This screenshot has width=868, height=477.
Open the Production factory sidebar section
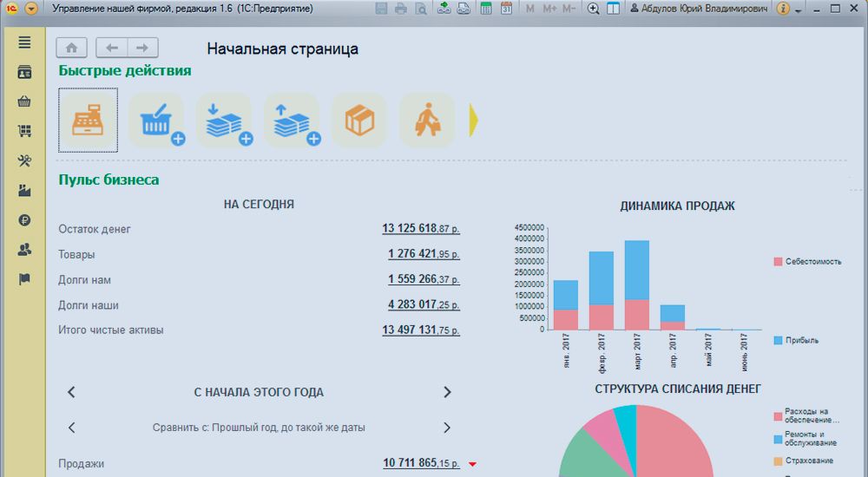click(x=24, y=191)
